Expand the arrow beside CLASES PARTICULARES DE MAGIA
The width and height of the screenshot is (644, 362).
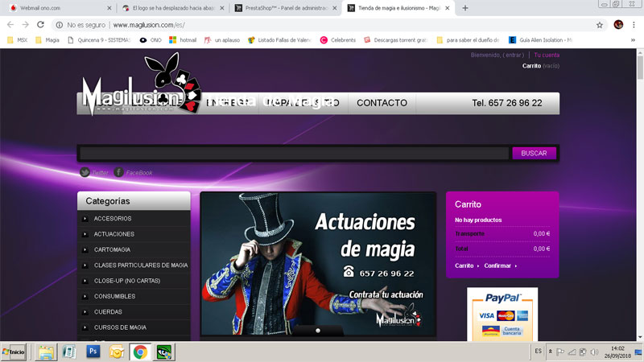(85, 265)
